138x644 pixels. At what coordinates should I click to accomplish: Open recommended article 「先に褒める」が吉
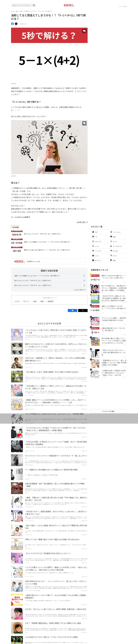pyautogui.click(x=52, y=372)
